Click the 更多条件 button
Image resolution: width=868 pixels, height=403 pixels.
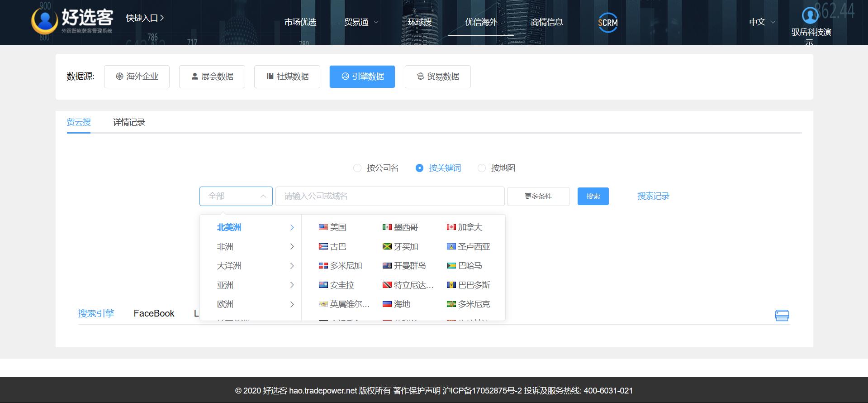(x=538, y=197)
